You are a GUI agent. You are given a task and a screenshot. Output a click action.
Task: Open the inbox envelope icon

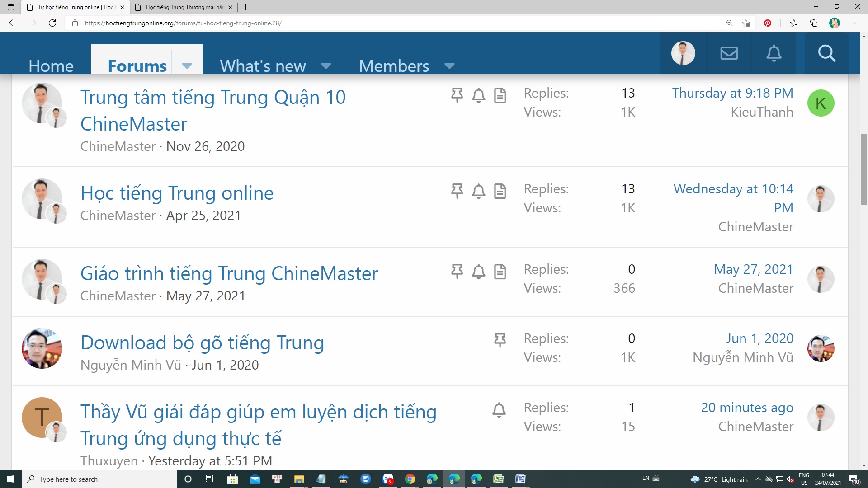click(729, 53)
